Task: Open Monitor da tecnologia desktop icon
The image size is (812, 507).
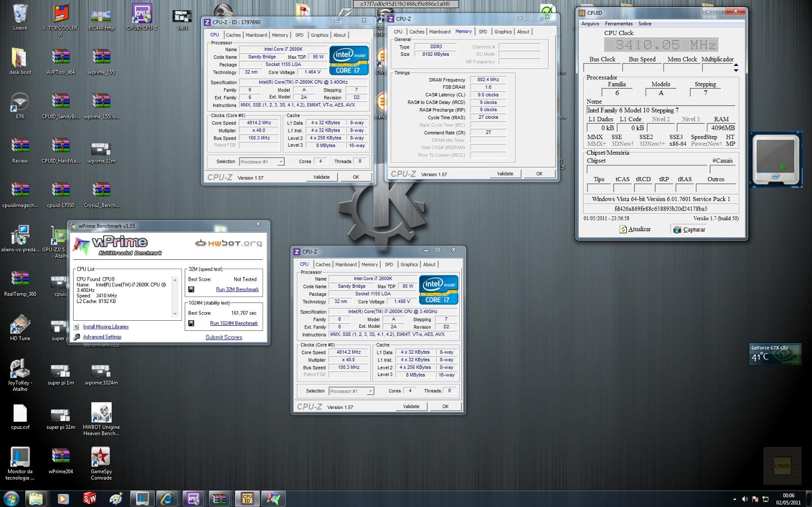Action: (x=20, y=464)
